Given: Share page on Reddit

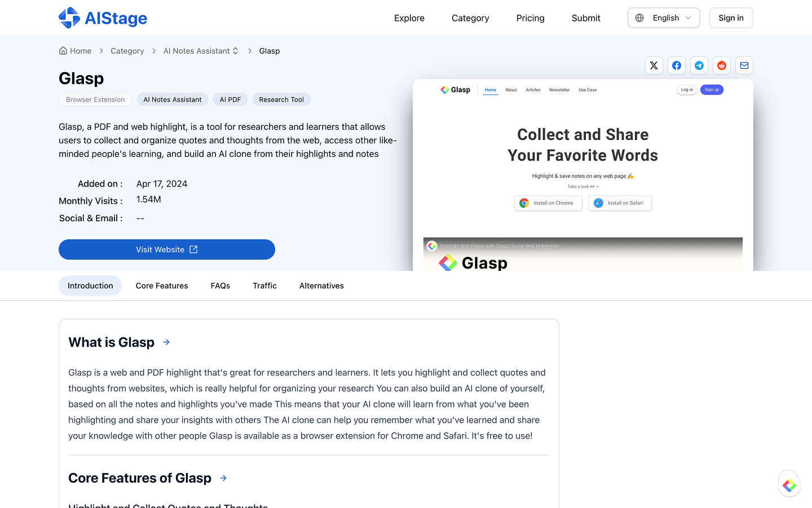Looking at the screenshot, I should pos(722,65).
